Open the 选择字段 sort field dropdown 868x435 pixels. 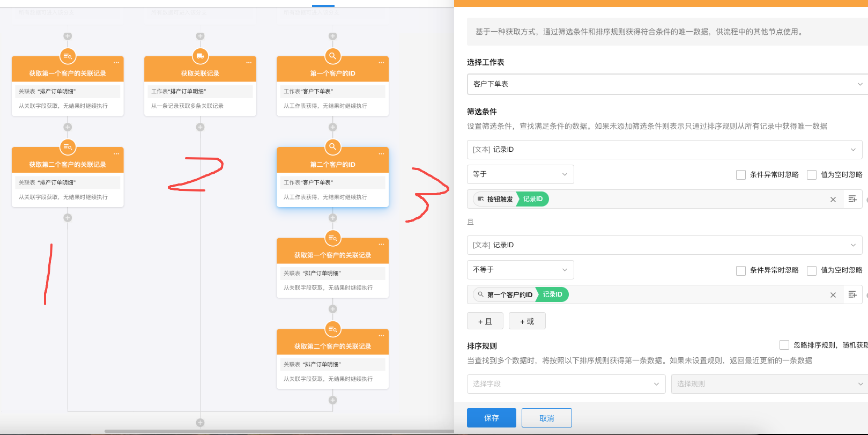[566, 384]
